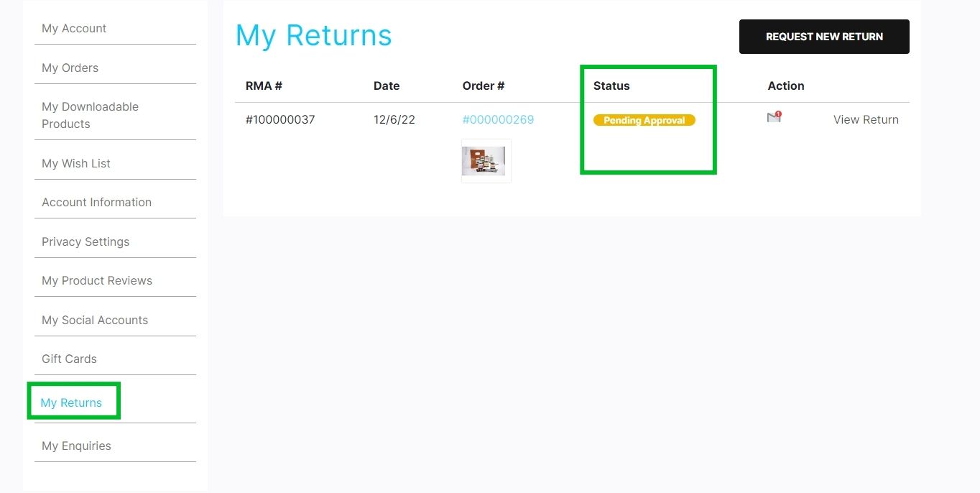The width and height of the screenshot is (980, 493).
Task: Click the RMA # column header
Action: (x=264, y=86)
